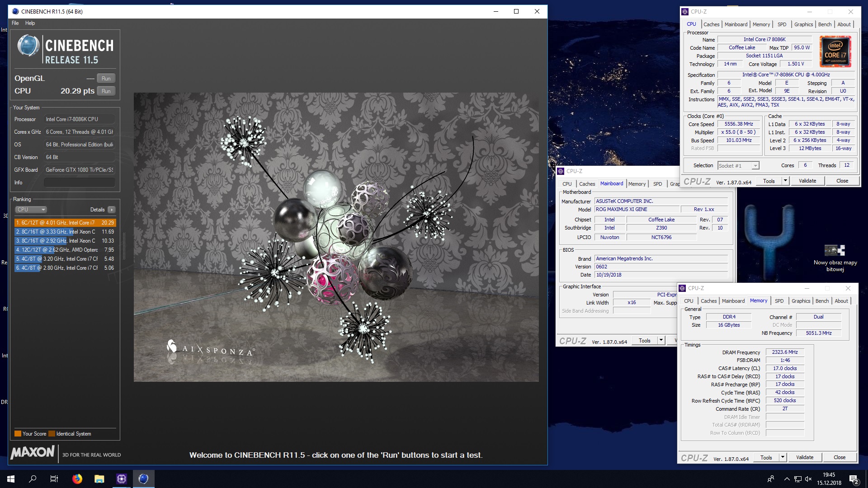
Task: Expand Tools arrow in Mainboard CPU-Z window
Action: click(661, 341)
